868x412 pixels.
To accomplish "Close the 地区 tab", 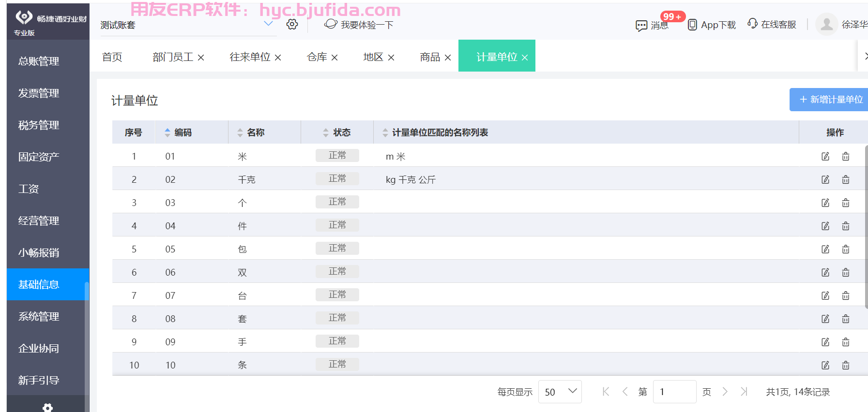I will tap(391, 58).
